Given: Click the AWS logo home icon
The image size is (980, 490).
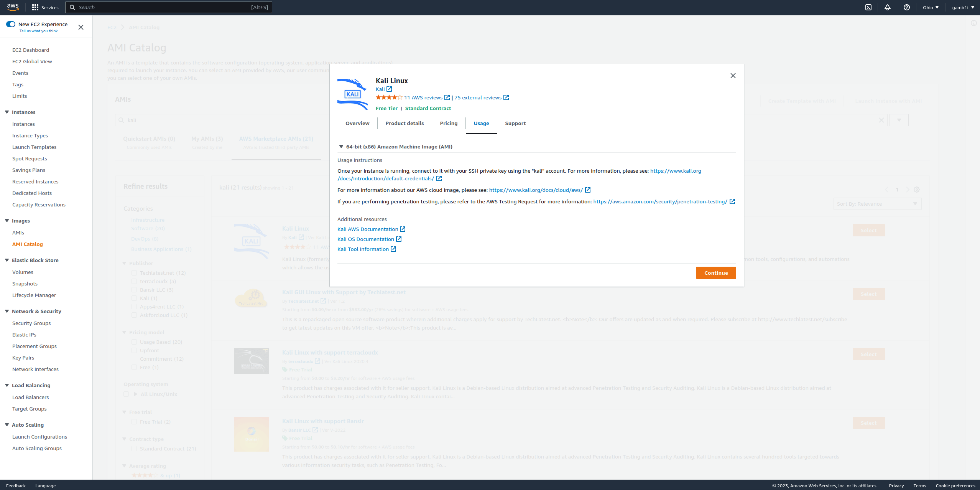Looking at the screenshot, I should click(13, 7).
